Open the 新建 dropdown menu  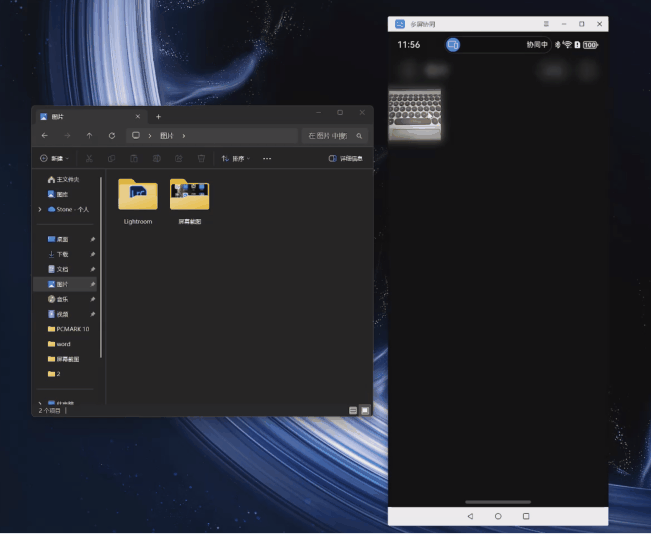[54, 158]
